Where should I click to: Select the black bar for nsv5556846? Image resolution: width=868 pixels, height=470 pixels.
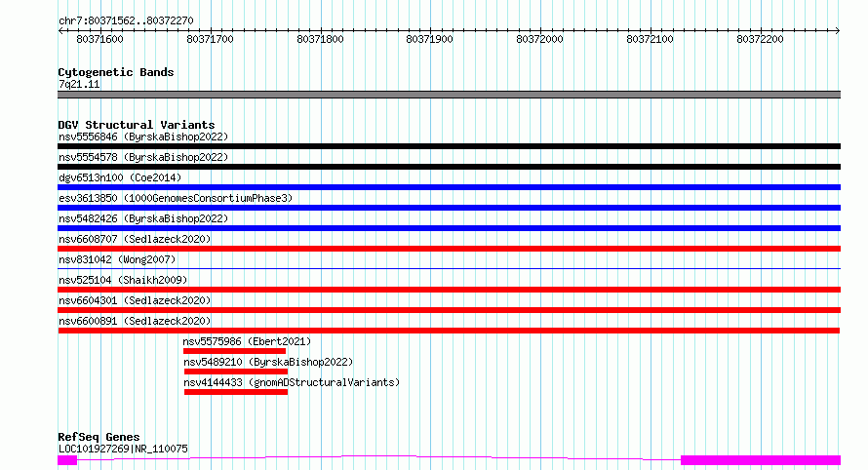(449, 146)
